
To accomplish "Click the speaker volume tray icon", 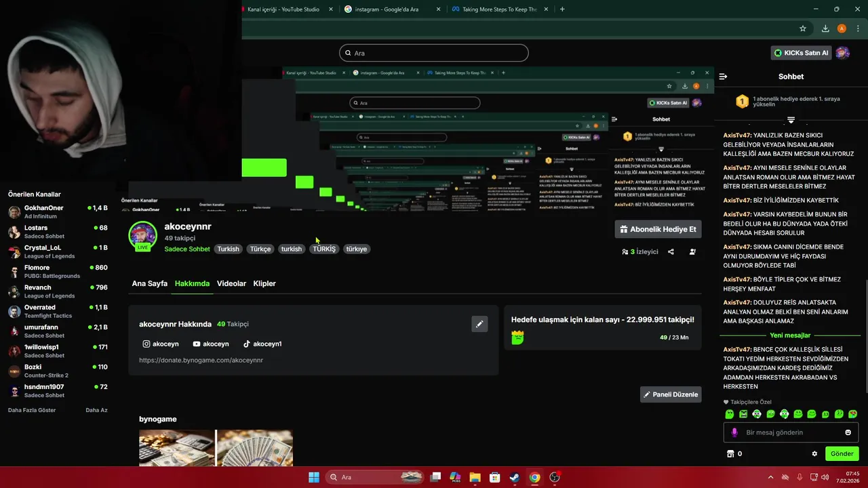I will click(x=825, y=477).
